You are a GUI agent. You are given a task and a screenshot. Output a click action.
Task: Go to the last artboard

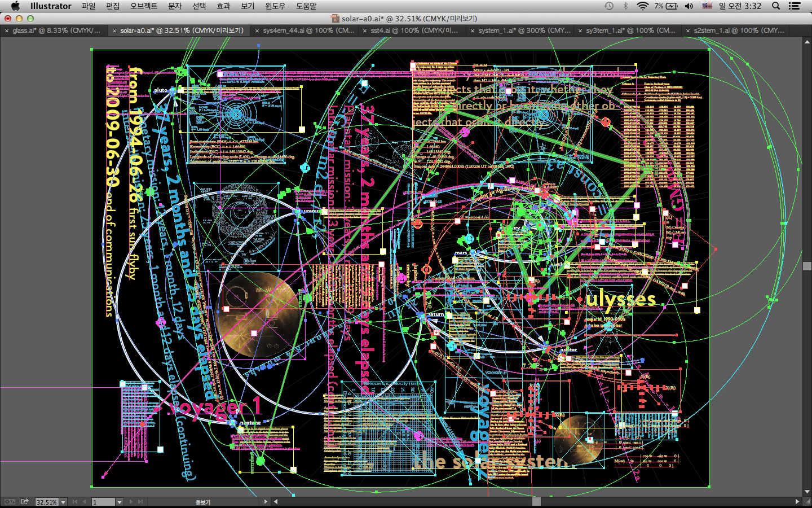point(140,502)
